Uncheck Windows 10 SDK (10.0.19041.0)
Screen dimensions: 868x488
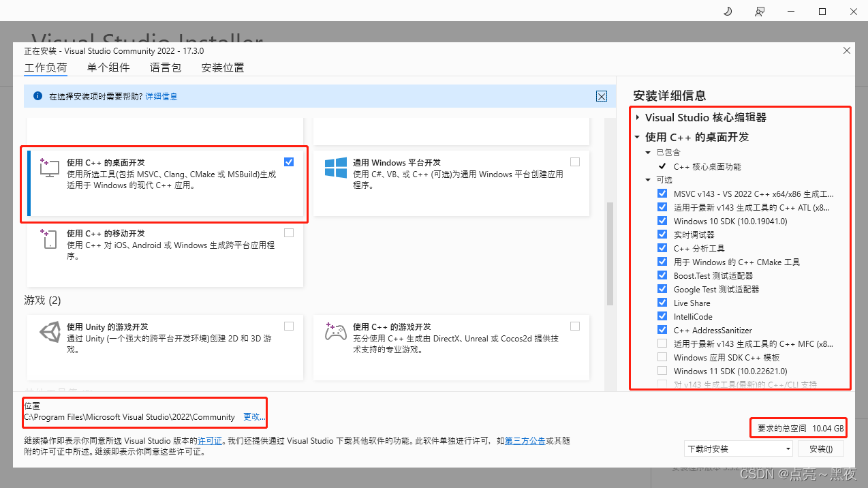click(x=662, y=221)
